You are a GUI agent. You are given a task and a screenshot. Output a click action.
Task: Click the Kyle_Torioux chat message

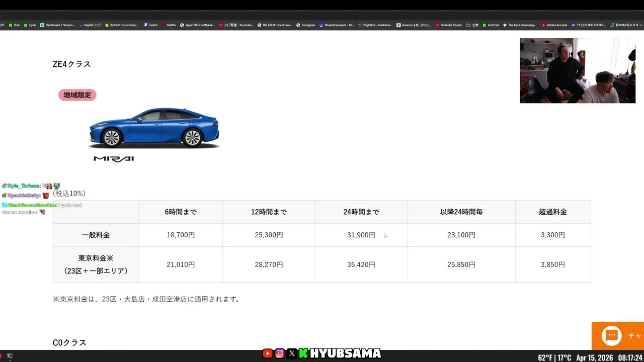tap(31, 186)
